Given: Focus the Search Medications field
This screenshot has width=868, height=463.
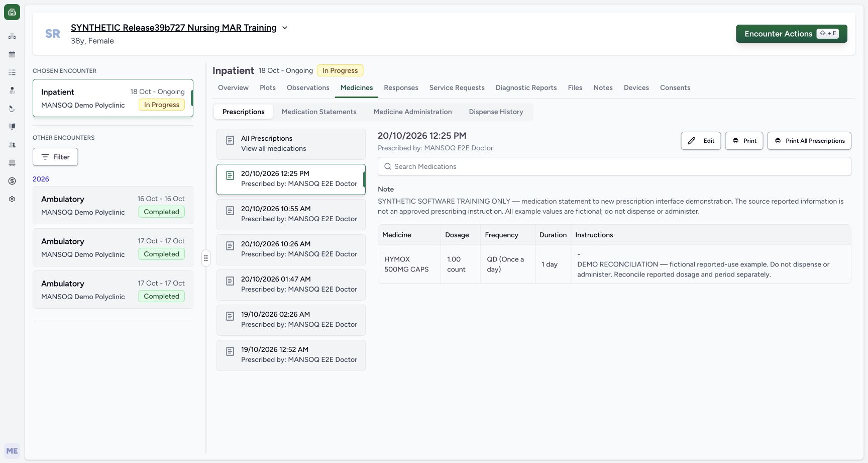Looking at the screenshot, I should 614,166.
